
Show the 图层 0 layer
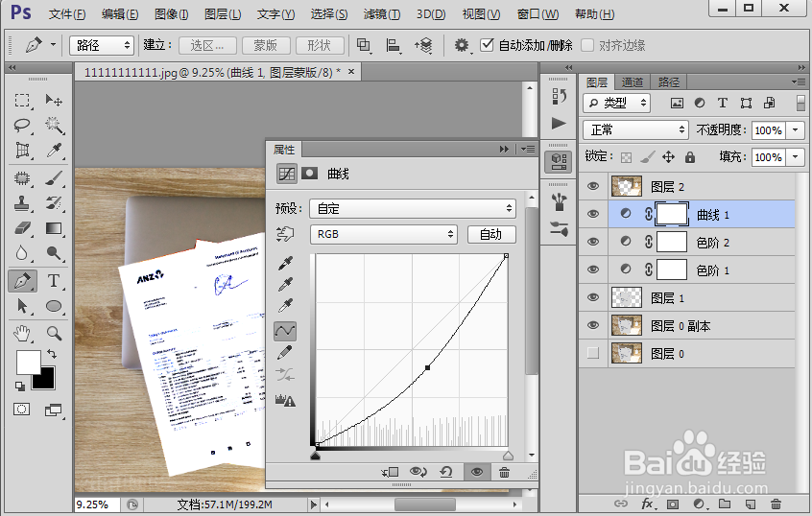click(x=593, y=353)
